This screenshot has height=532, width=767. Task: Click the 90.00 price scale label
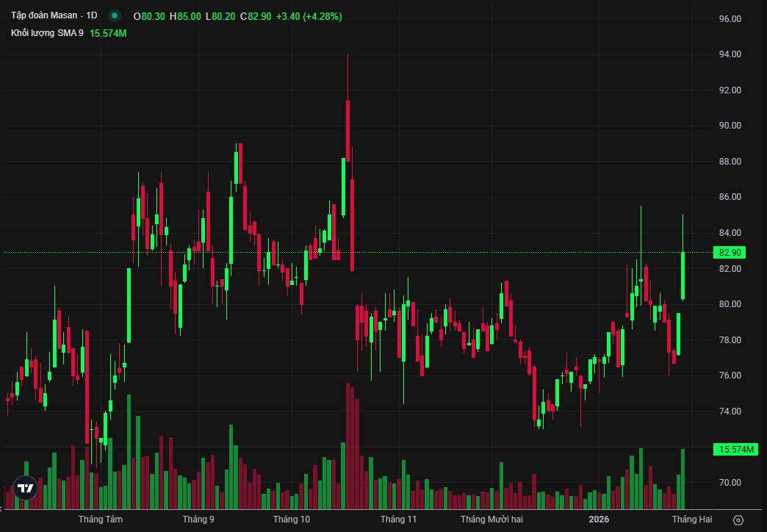[x=730, y=126]
